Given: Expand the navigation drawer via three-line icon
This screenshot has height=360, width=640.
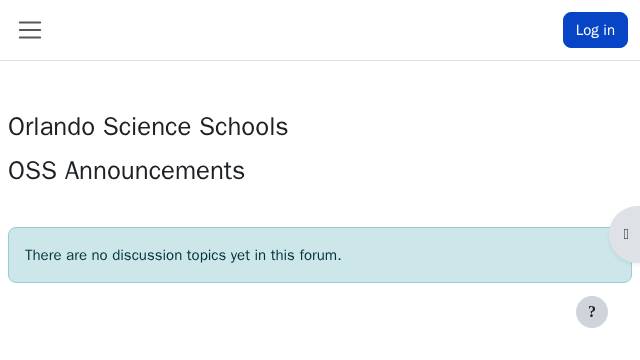Looking at the screenshot, I should click(30, 30).
